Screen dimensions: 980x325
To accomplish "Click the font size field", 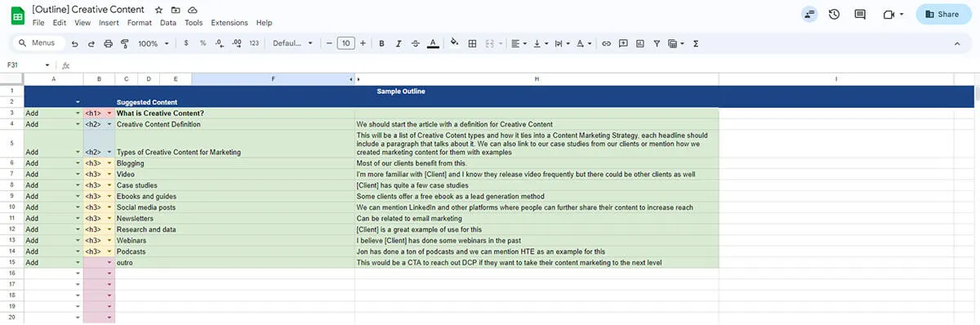I will point(345,43).
